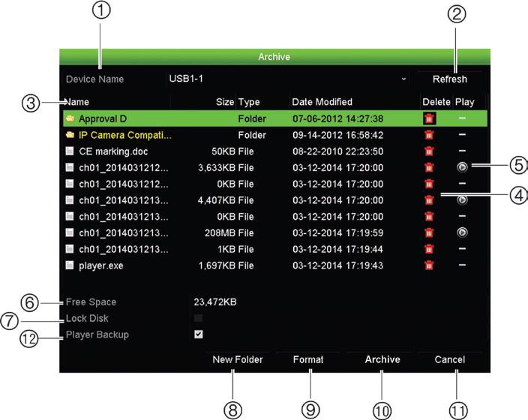Click file icon of the 208MB file

(70, 232)
